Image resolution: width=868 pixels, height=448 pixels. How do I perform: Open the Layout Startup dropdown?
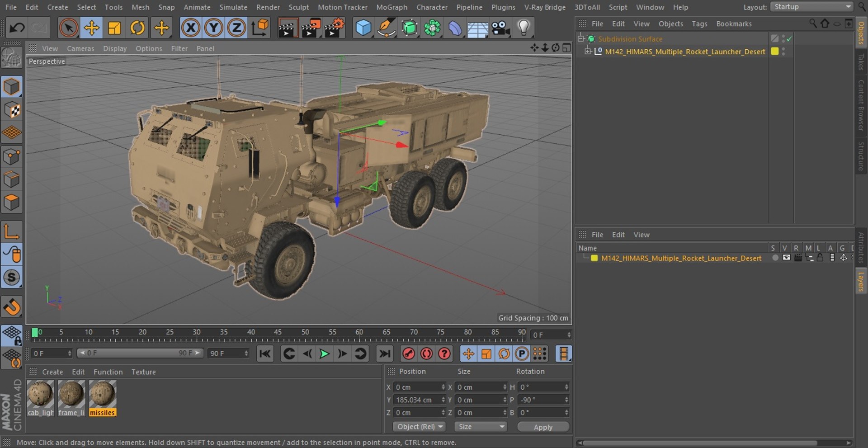click(811, 7)
